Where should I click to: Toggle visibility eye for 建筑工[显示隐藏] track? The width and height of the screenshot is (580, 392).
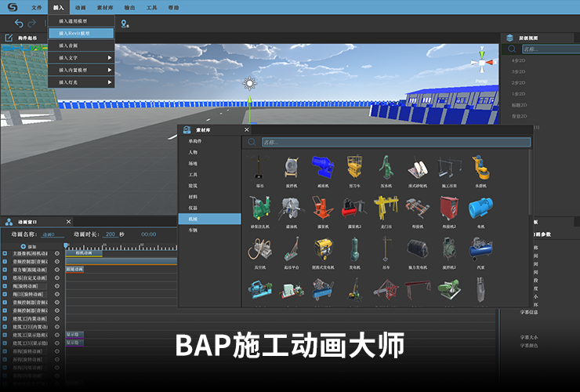(x=57, y=335)
